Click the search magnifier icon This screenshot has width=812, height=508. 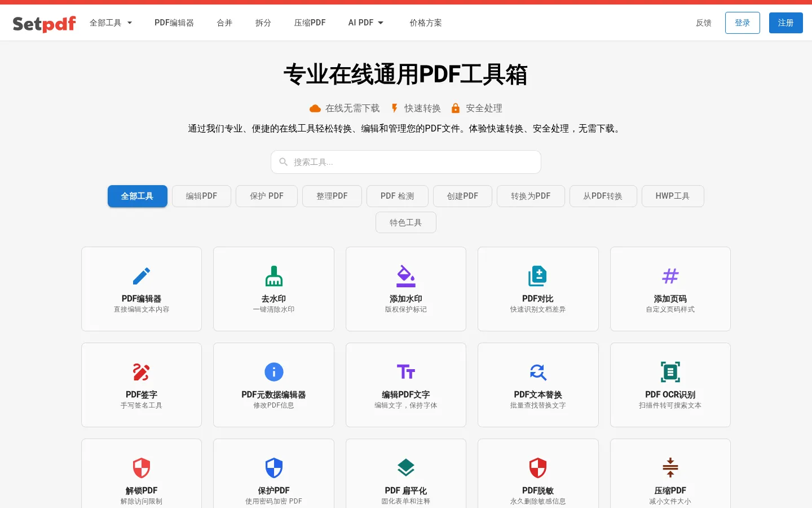coord(284,162)
